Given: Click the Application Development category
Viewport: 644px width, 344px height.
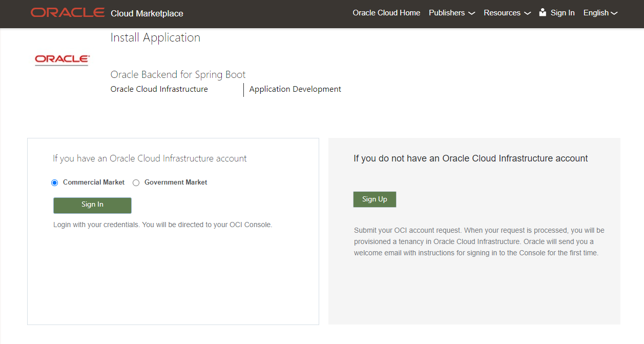Looking at the screenshot, I should [295, 89].
